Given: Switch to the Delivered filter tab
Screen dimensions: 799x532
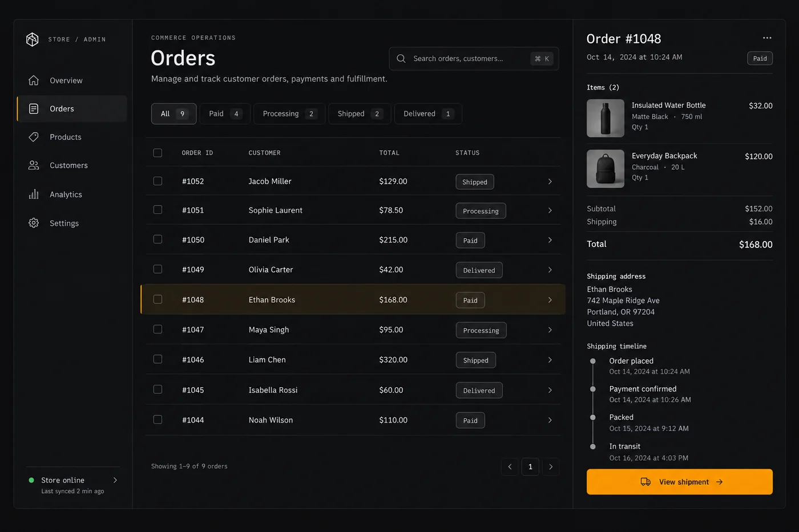Looking at the screenshot, I should (x=428, y=113).
